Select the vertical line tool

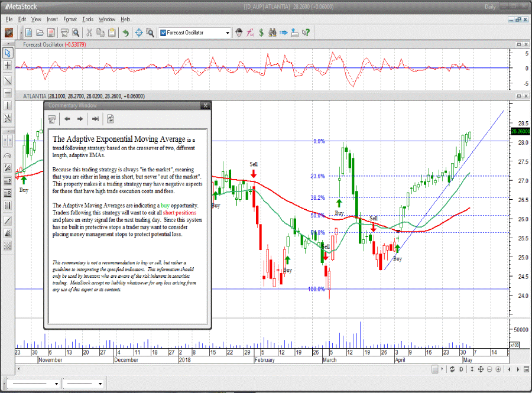8,105
